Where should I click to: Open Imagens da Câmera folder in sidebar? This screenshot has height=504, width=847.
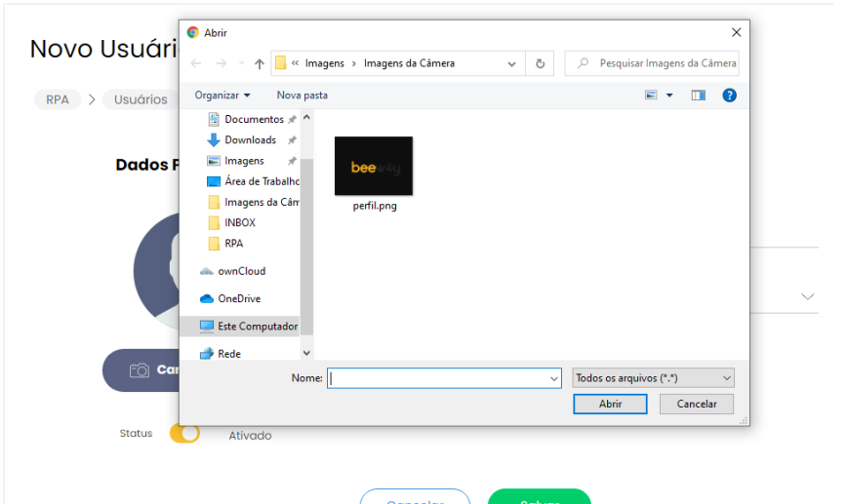click(254, 202)
